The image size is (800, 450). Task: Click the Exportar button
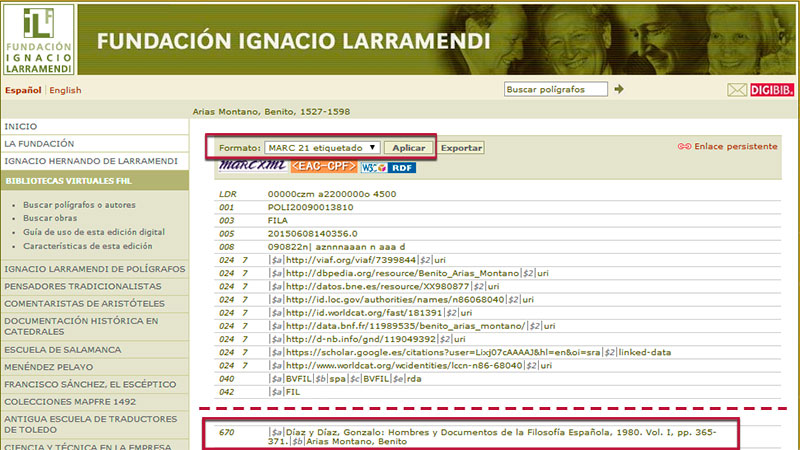pyautogui.click(x=461, y=148)
